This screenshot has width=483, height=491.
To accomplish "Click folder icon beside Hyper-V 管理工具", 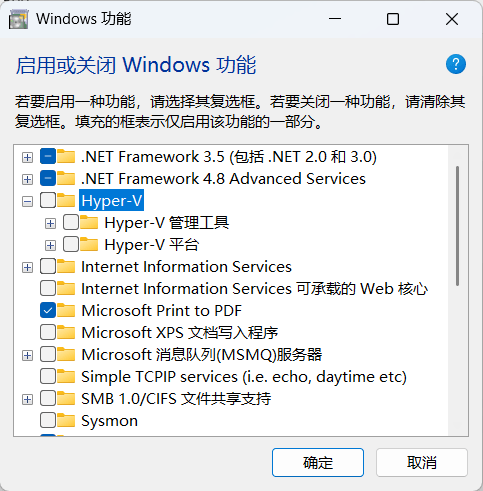I will point(89,222).
